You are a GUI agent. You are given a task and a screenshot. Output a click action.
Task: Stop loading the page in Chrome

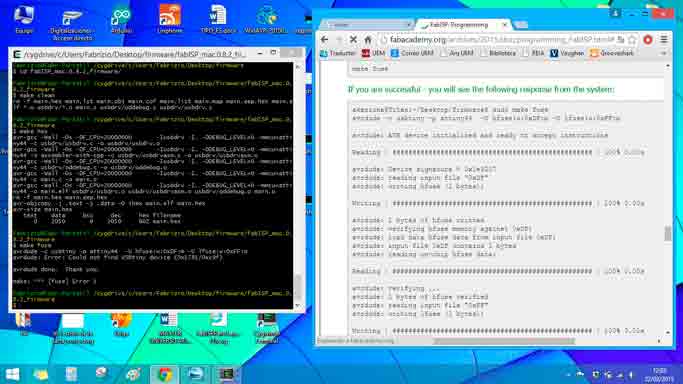coord(353,40)
